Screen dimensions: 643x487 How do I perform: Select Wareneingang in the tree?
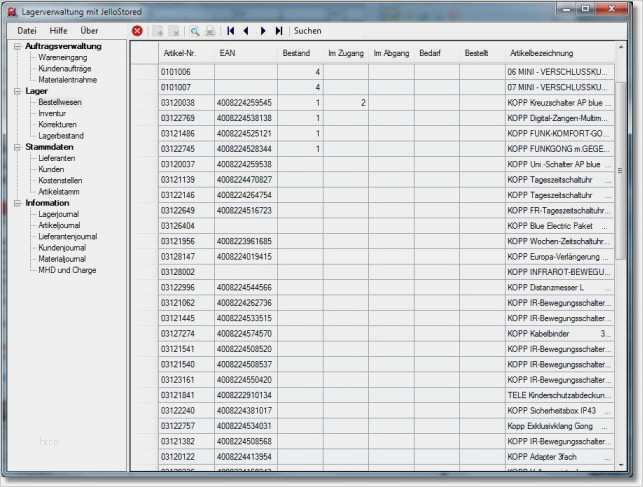coord(63,58)
